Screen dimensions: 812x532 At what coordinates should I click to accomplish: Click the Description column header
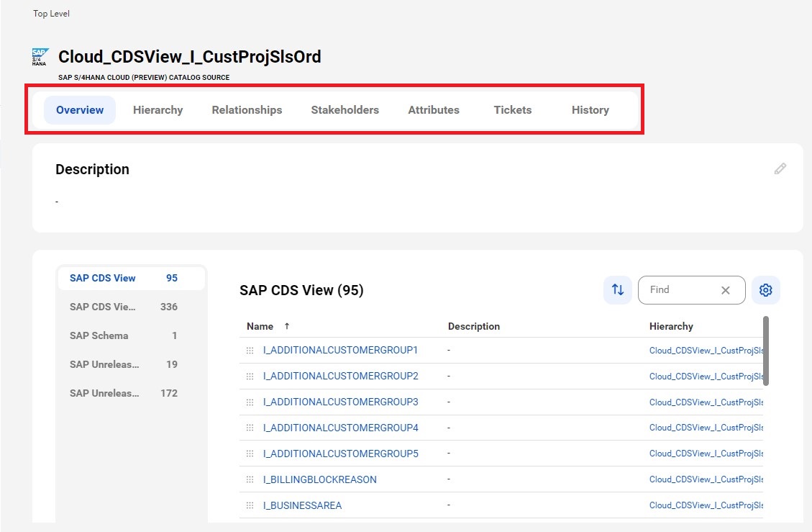pyautogui.click(x=474, y=326)
